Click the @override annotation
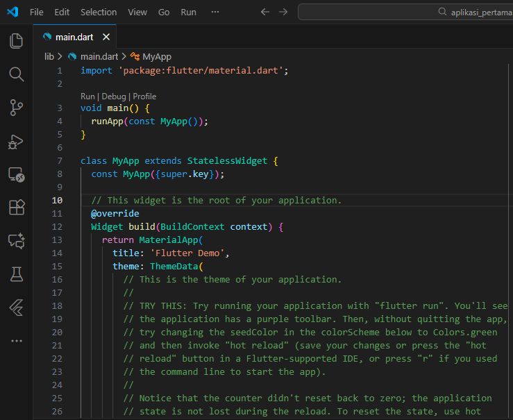 click(x=115, y=214)
